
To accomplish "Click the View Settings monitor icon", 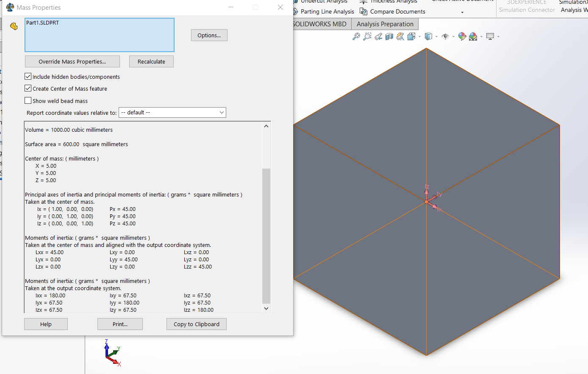I will (490, 36).
